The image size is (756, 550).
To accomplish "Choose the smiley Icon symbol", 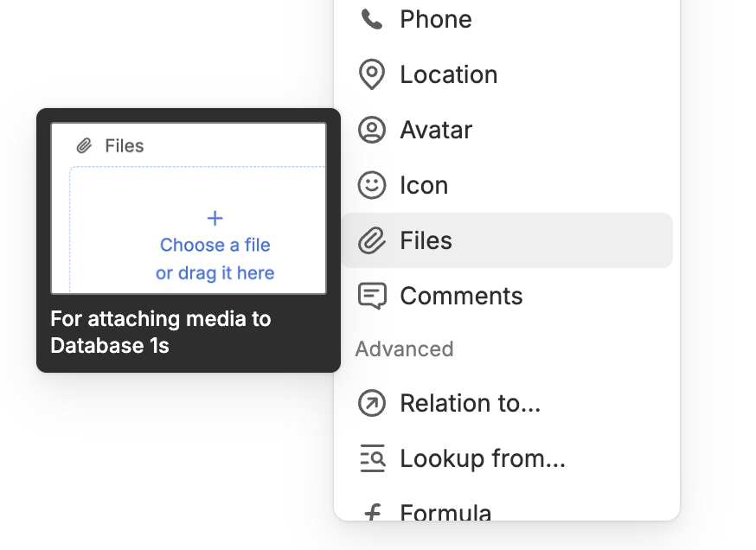I will pos(372,185).
